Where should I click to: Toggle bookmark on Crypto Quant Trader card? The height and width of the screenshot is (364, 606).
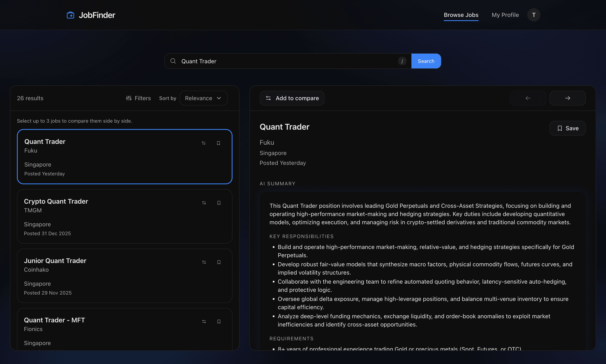[x=219, y=203]
